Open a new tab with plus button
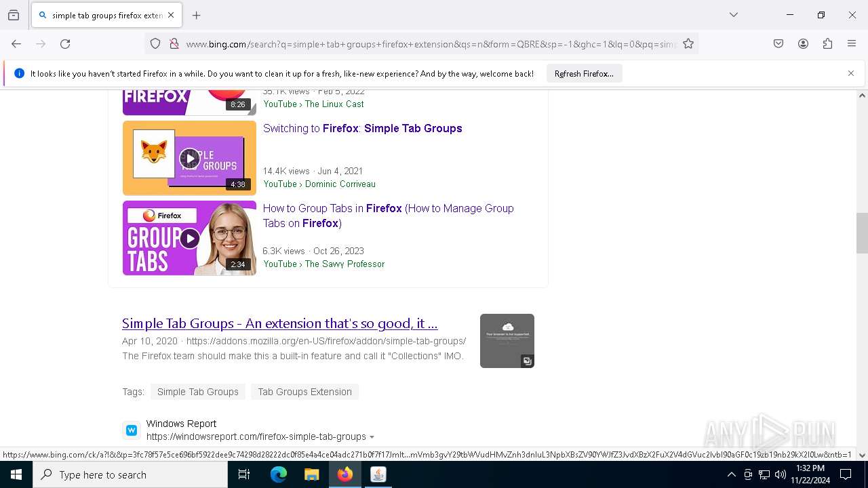868x488 pixels. [x=197, y=15]
